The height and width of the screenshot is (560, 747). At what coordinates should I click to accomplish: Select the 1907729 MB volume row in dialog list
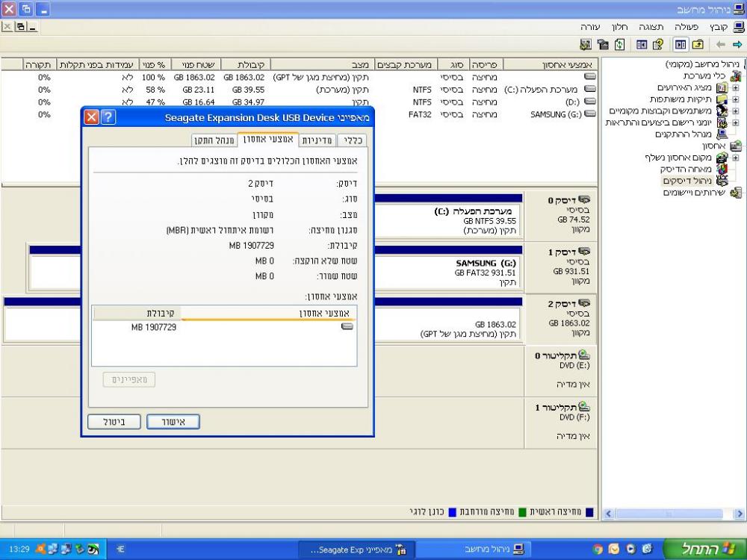[x=224, y=327]
